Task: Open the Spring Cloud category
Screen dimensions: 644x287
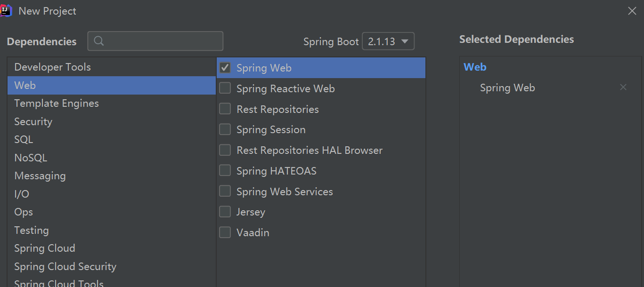Action: tap(44, 248)
